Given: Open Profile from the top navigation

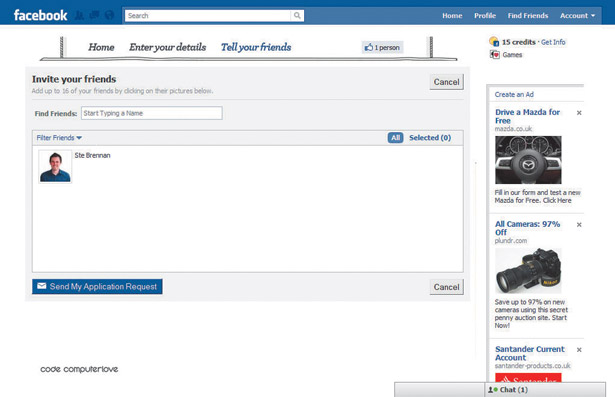Looking at the screenshot, I should coord(485,16).
